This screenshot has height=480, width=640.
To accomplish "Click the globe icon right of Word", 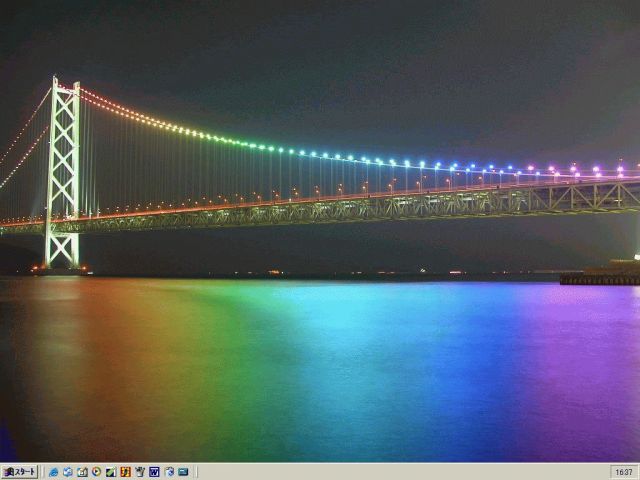I will pos(169,472).
